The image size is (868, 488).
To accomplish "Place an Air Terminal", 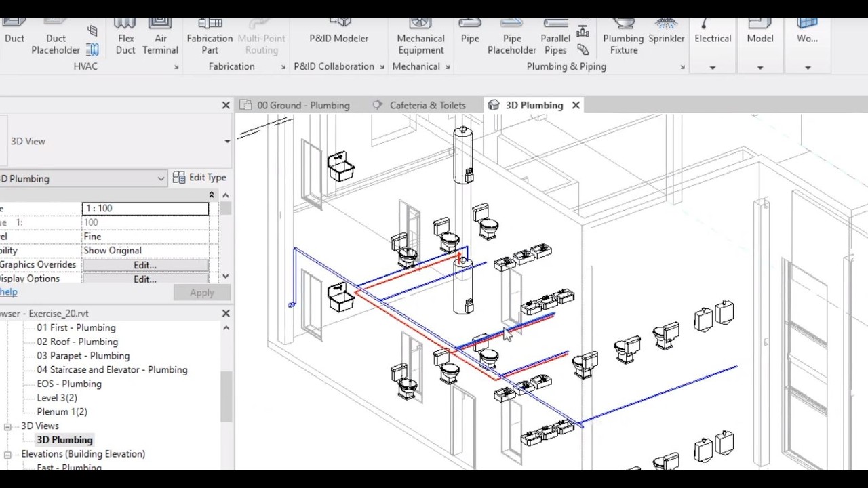I will pyautogui.click(x=161, y=37).
